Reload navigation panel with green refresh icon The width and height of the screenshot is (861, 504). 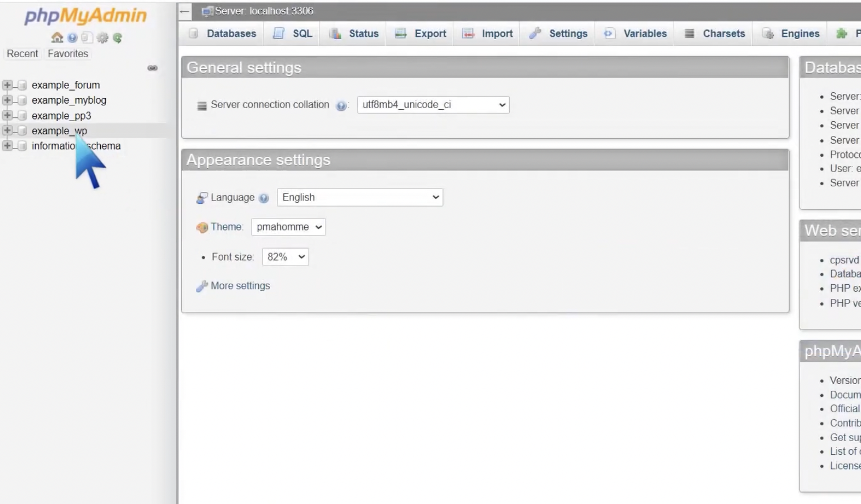tap(117, 38)
